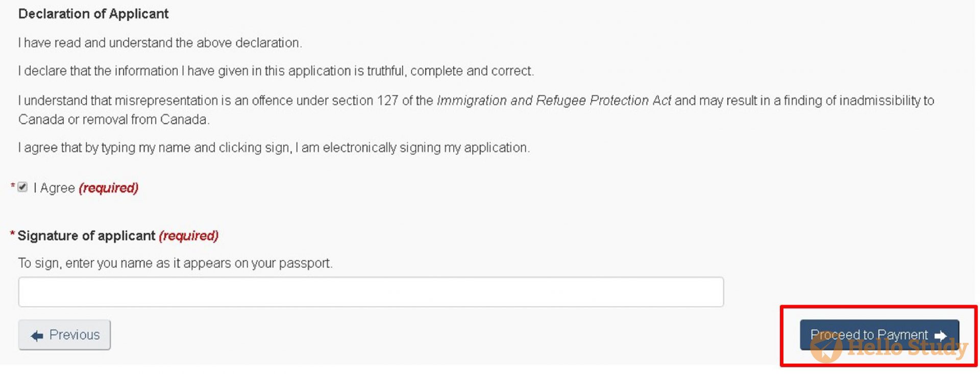Click the red (required) text next to I Agree
This screenshot has height=374, width=980.
point(108,188)
